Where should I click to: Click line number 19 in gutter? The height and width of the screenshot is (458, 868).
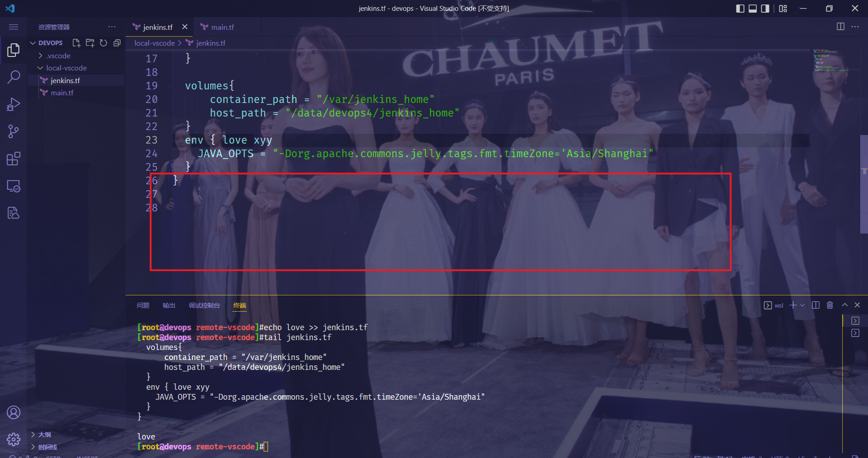[151, 86]
